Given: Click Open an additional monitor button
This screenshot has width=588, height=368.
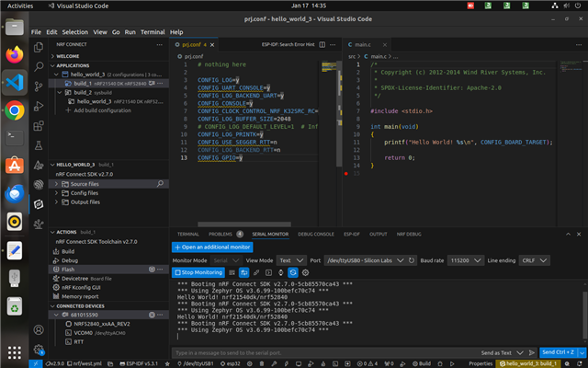Looking at the screenshot, I should click(x=212, y=247).
